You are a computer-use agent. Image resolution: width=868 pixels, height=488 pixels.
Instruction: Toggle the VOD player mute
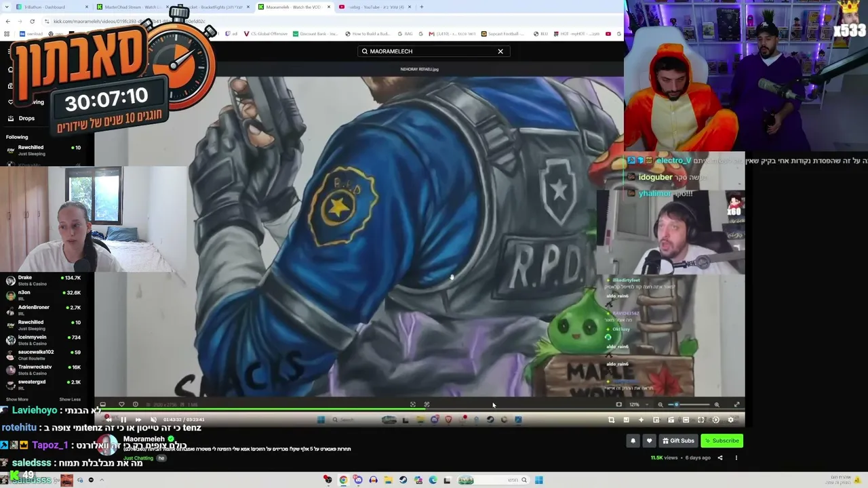[x=153, y=420]
